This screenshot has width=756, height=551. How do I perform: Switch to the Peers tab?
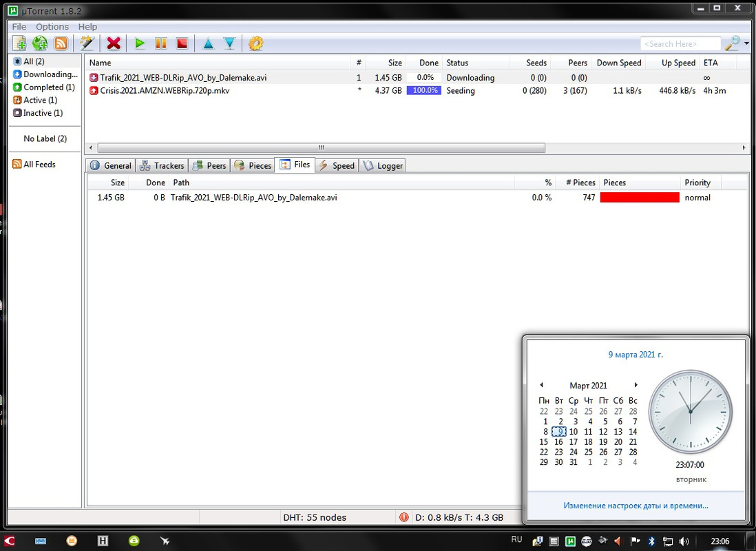point(209,165)
